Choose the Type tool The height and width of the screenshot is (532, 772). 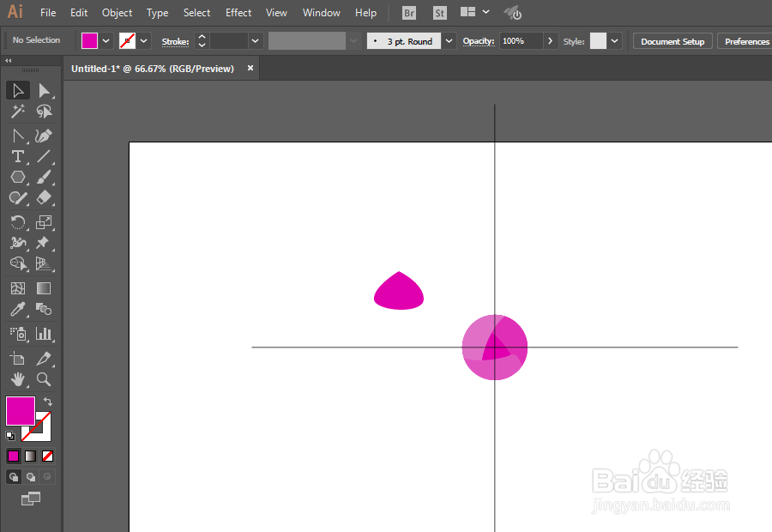tap(18, 157)
